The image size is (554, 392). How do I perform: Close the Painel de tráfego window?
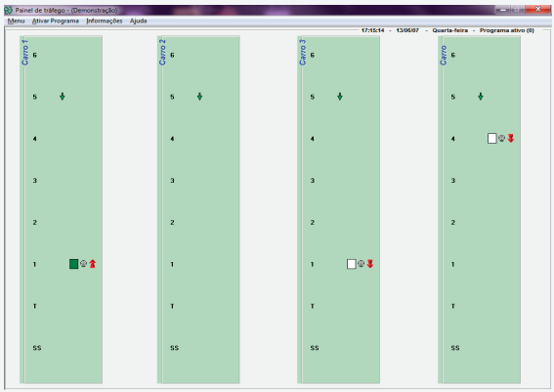[x=537, y=9]
